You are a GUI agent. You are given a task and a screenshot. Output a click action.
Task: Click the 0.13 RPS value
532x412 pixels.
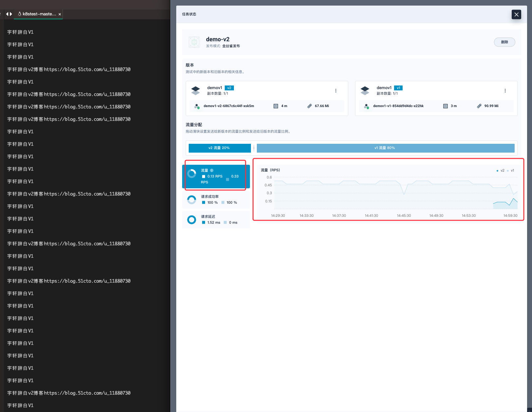pyautogui.click(x=215, y=177)
